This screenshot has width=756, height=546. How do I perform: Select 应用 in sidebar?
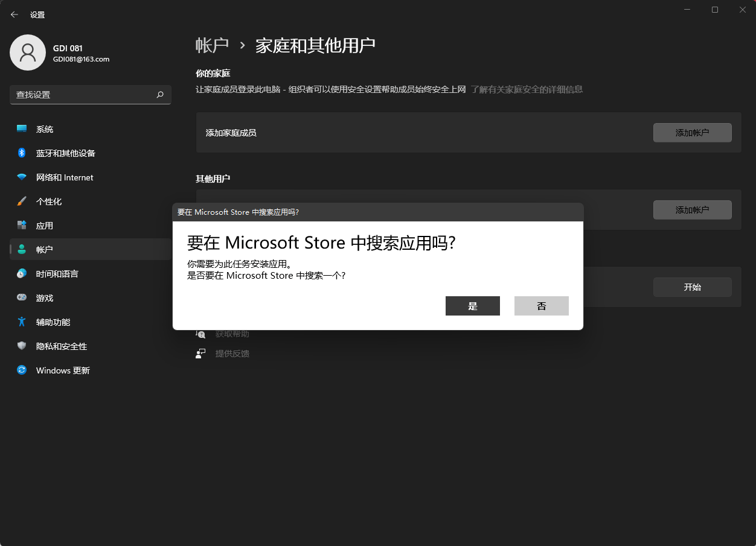(91, 226)
